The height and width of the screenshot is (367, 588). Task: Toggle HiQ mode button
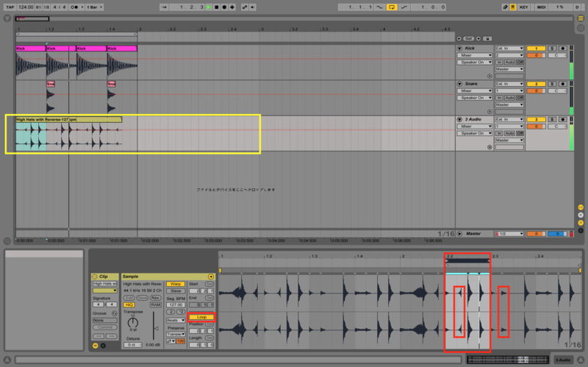click(x=129, y=305)
